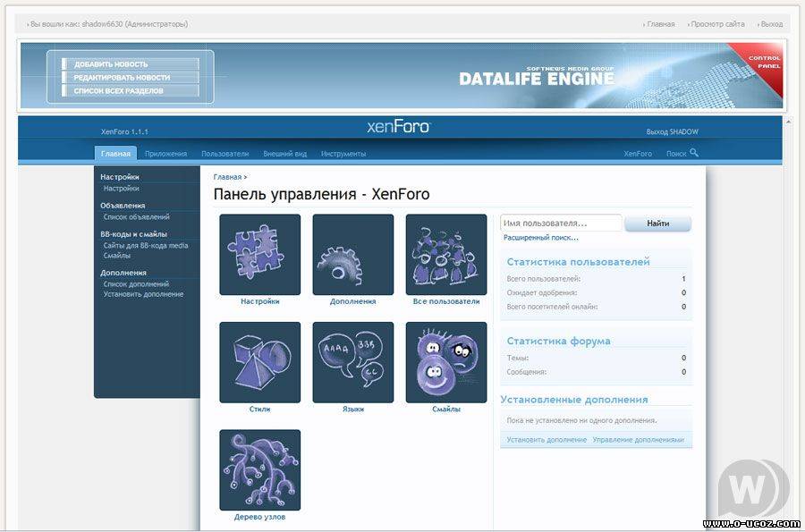The width and height of the screenshot is (805, 532).
Task: Select the Внешний вид tab
Action: (285, 154)
